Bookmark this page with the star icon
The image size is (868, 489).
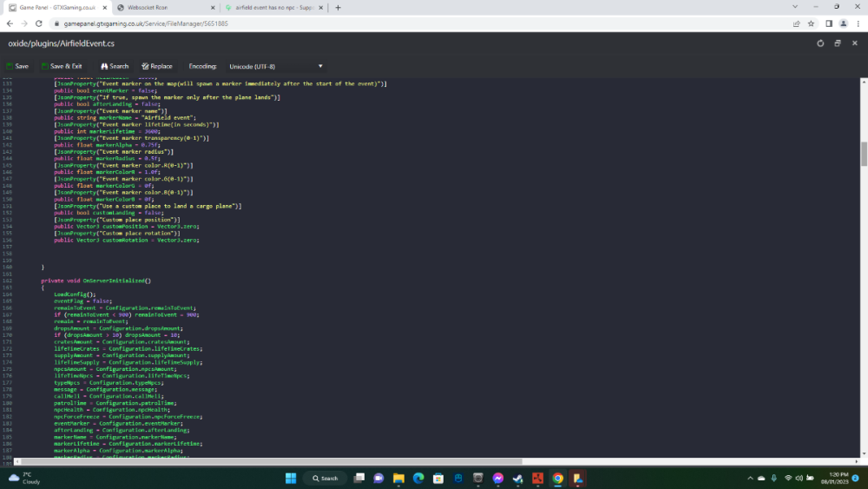[811, 23]
